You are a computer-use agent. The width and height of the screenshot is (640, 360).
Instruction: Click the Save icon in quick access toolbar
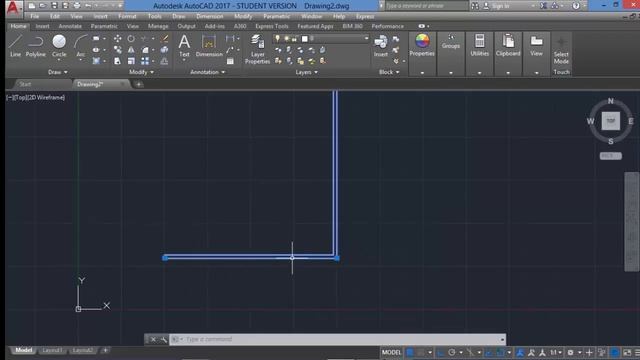click(54, 6)
